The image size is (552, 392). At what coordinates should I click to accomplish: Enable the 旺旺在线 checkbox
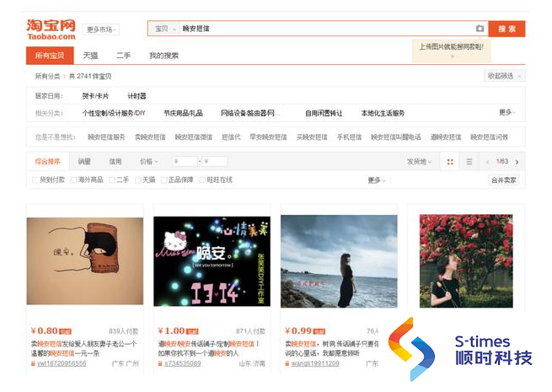point(202,180)
